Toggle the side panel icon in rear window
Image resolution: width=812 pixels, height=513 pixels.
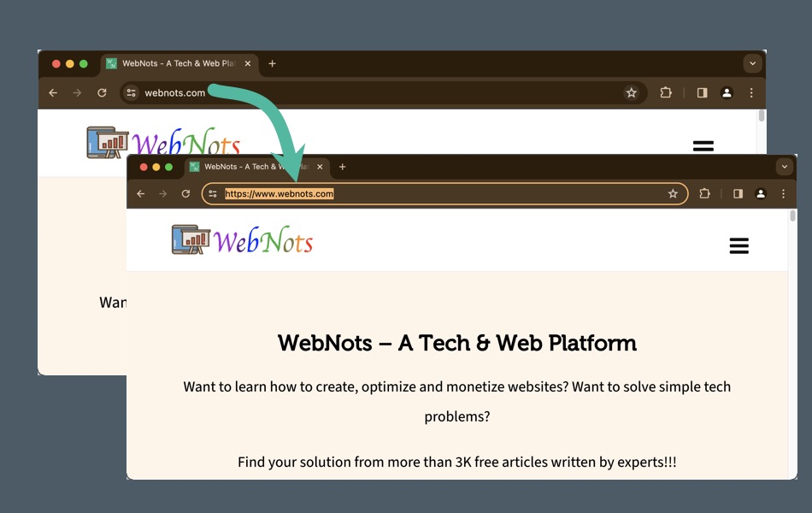(703, 92)
